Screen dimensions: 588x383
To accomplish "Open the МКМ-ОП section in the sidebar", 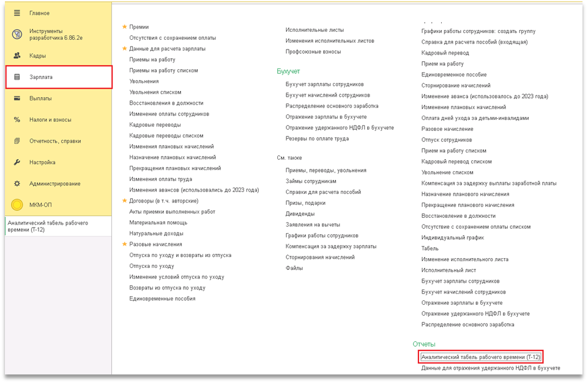I will 40,205.
